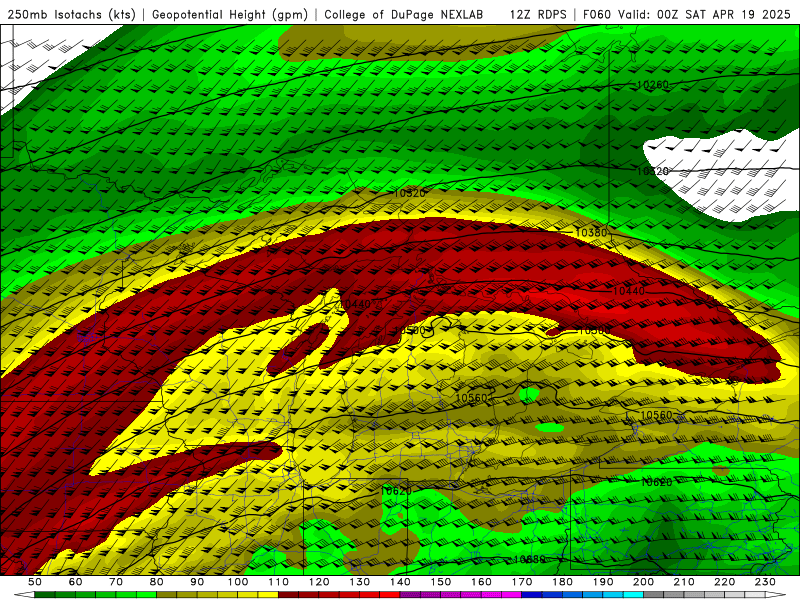Click the 10260 height contour label
The image size is (800, 600).
pos(653,85)
